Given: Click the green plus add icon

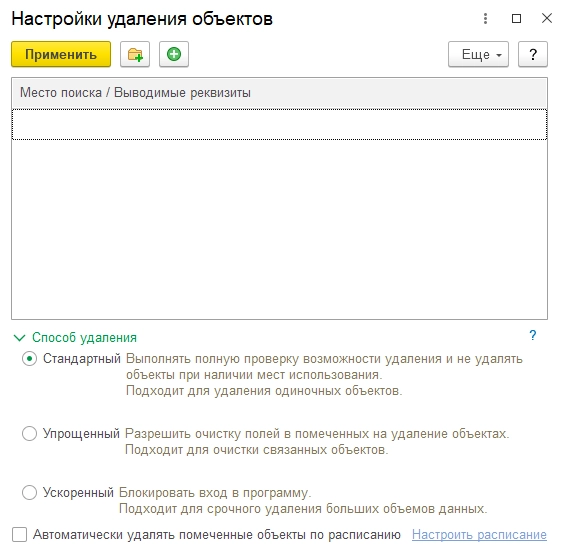Looking at the screenshot, I should pyautogui.click(x=174, y=54).
